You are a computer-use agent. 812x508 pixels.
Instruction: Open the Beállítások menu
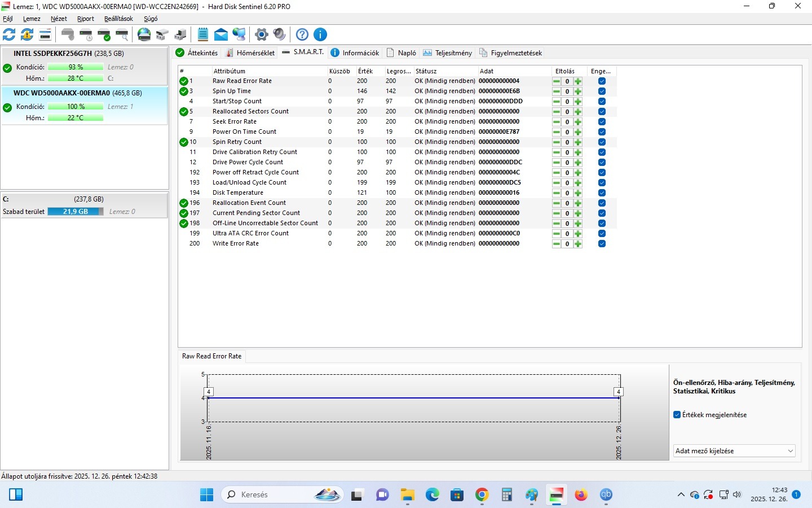(118, 19)
